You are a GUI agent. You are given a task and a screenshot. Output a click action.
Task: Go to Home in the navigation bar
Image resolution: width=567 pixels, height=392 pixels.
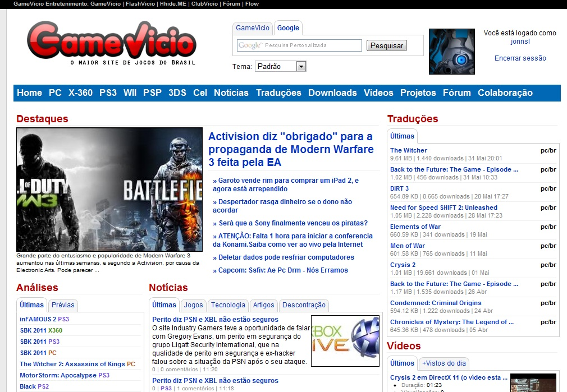[x=29, y=93]
